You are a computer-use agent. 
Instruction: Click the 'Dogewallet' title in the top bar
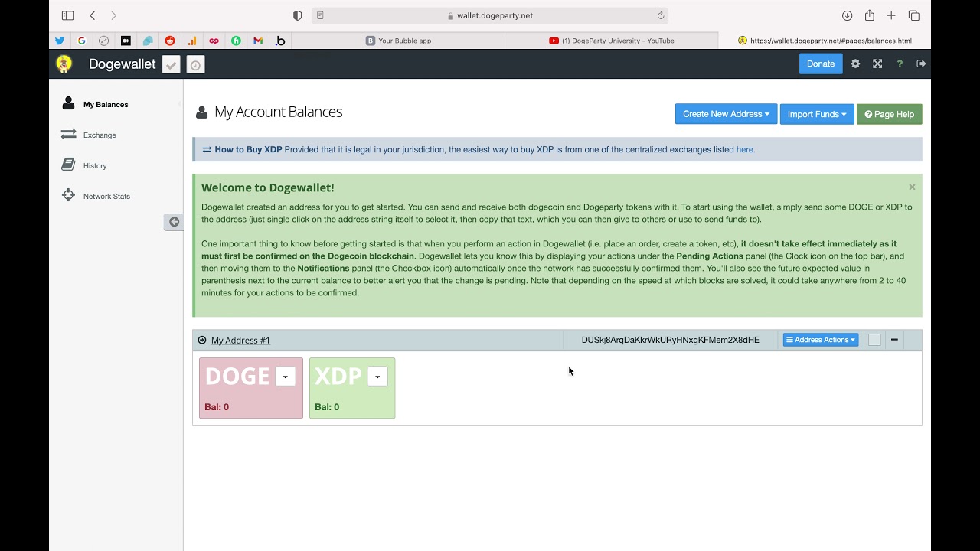coord(122,64)
